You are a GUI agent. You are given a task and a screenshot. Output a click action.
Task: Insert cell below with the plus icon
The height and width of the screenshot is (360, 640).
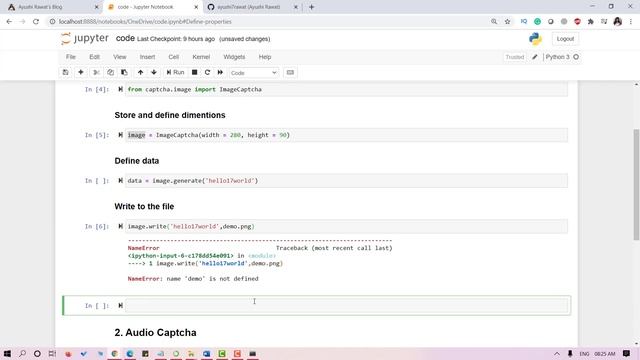pyautogui.click(x=81, y=73)
